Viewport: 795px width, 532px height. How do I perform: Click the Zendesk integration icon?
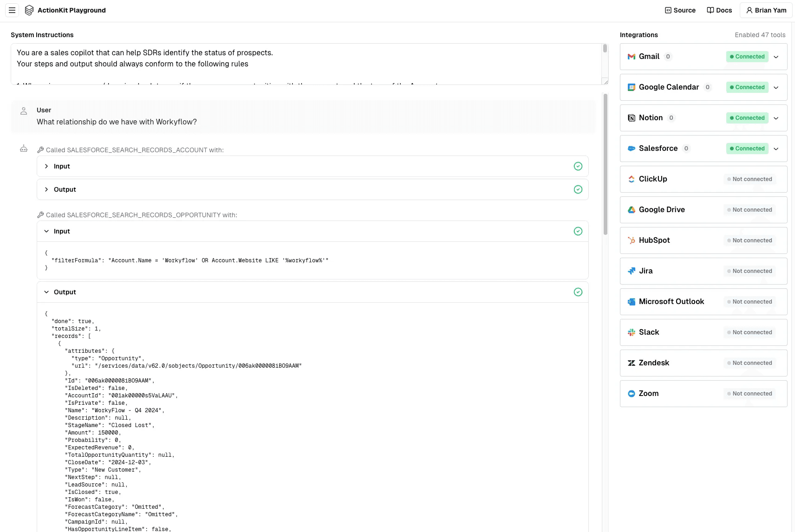tap(631, 363)
